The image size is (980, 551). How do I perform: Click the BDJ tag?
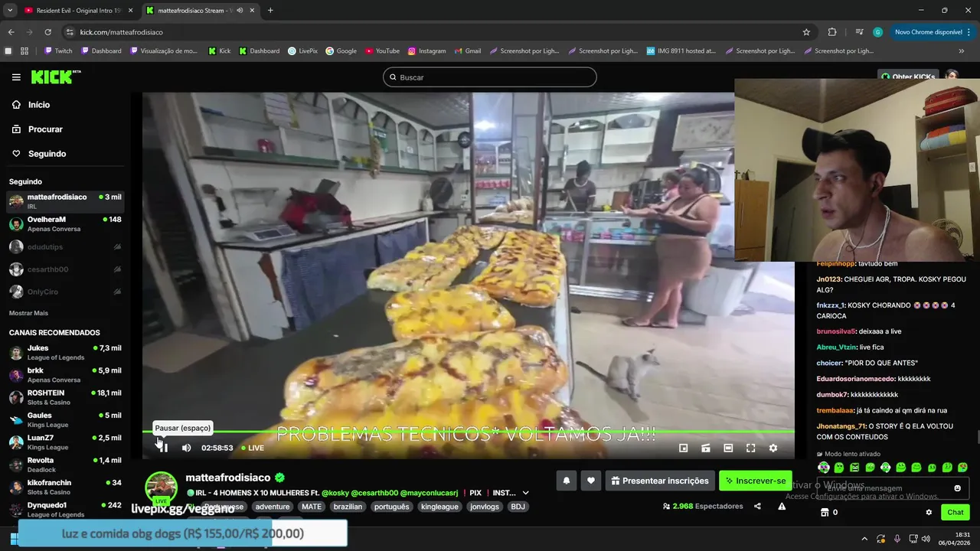coord(518,507)
